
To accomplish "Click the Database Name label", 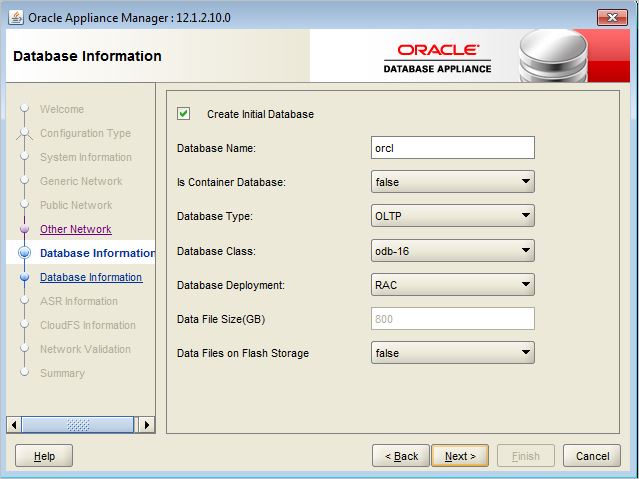I will (216, 148).
